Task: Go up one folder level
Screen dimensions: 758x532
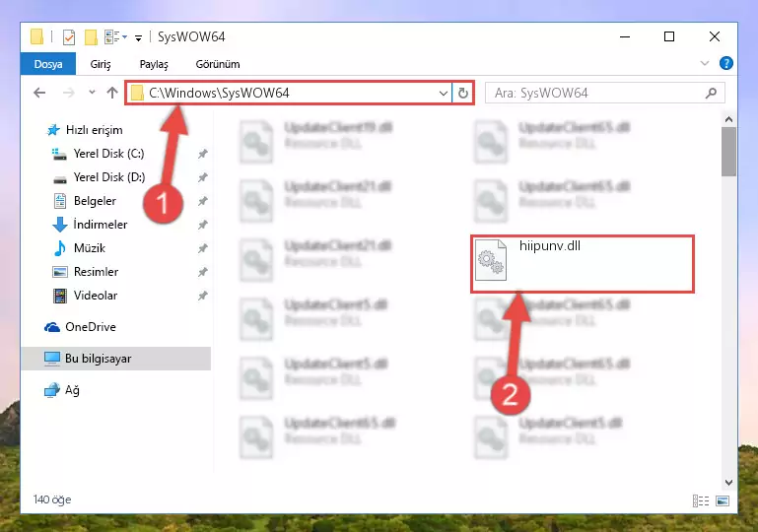Action: pos(112,93)
